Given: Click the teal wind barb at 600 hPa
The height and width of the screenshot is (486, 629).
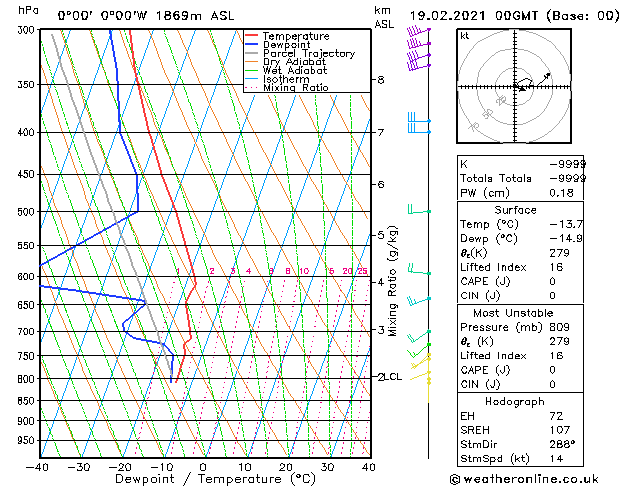Looking at the screenshot, I should click(419, 269).
